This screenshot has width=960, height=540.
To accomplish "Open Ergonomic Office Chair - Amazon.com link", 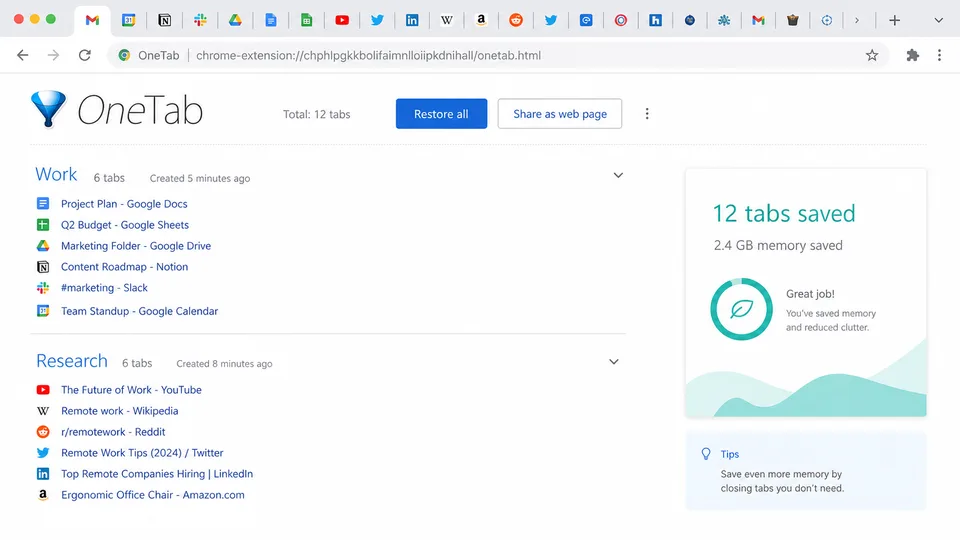I will point(152,495).
